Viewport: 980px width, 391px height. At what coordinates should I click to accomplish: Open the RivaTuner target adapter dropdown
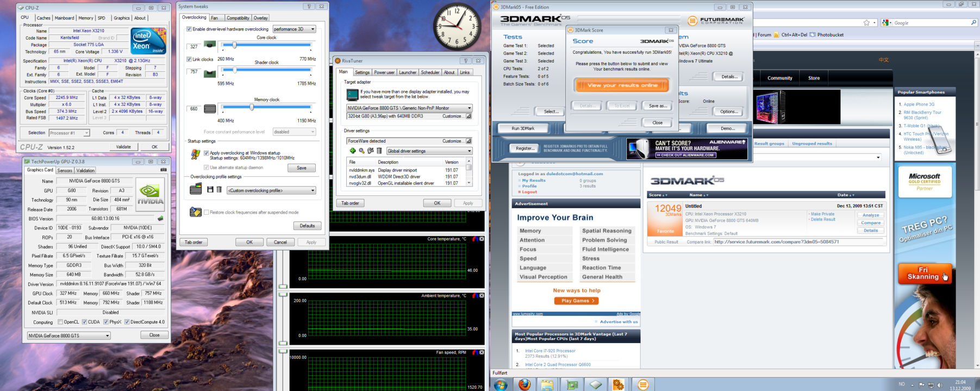(409, 108)
